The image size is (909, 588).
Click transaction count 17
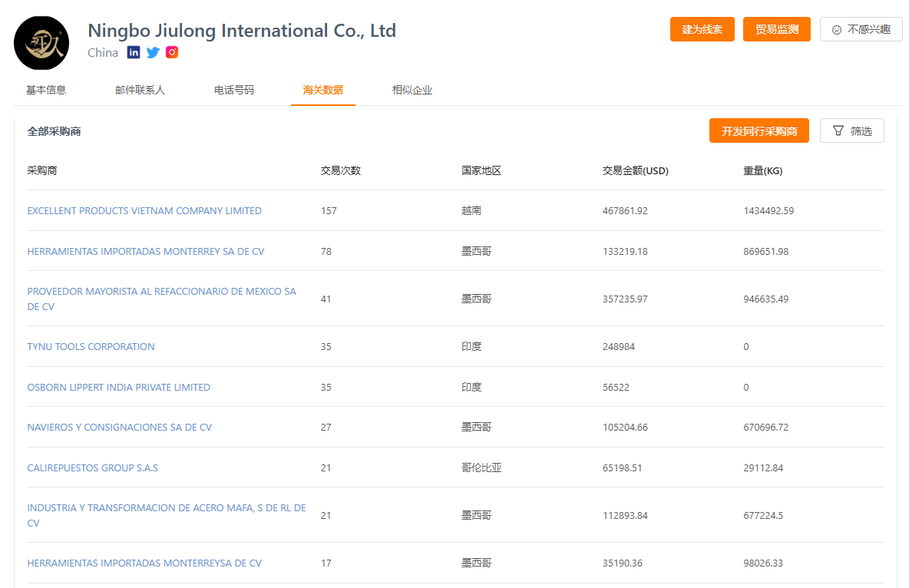pyautogui.click(x=326, y=563)
